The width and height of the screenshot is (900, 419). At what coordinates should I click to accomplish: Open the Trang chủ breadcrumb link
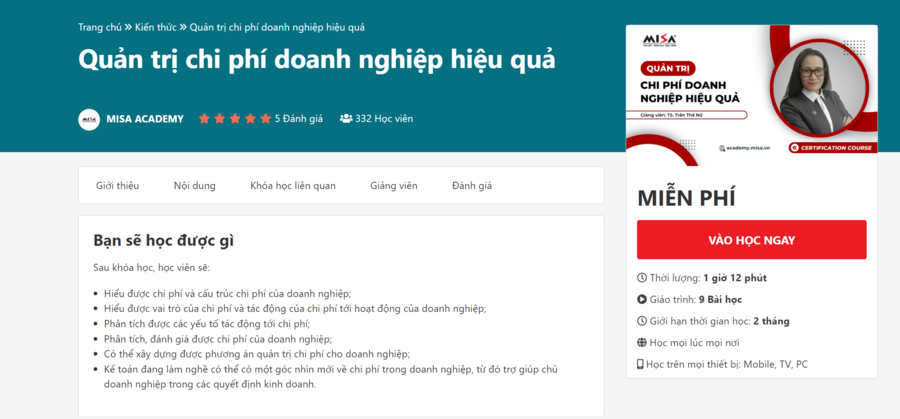coord(100,27)
